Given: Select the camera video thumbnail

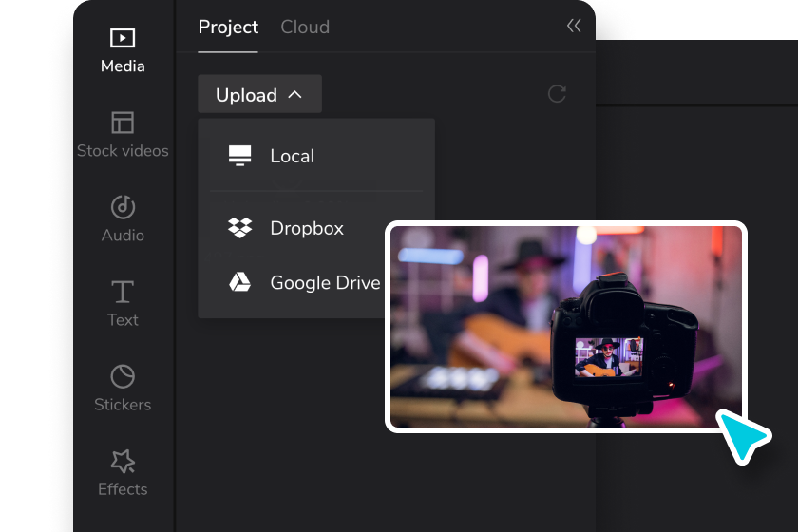Looking at the screenshot, I should tap(566, 327).
